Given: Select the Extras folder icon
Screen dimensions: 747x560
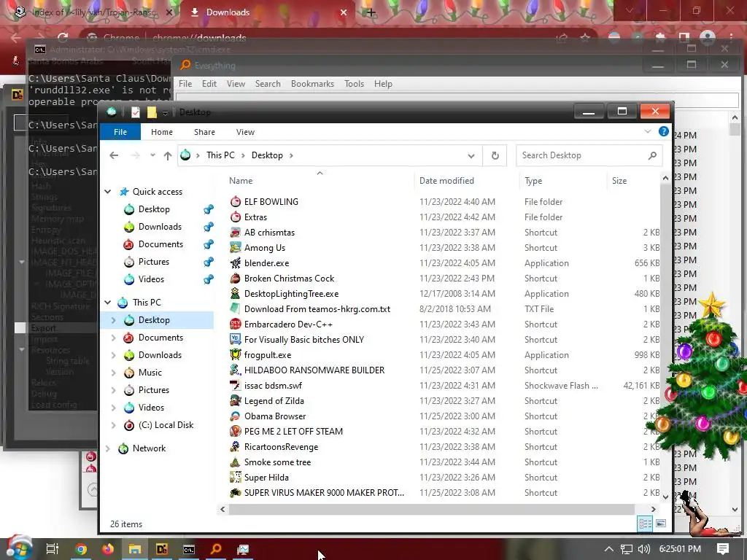Looking at the screenshot, I should click(x=236, y=217).
